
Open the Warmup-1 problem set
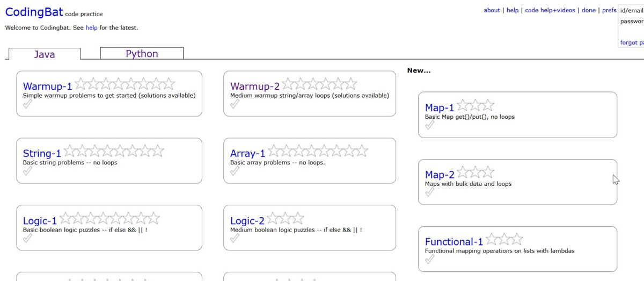coord(47,86)
